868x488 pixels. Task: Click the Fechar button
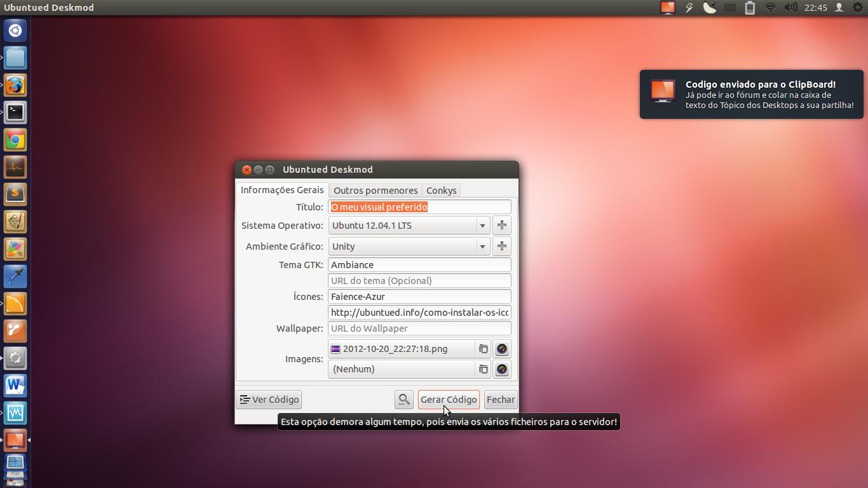500,400
